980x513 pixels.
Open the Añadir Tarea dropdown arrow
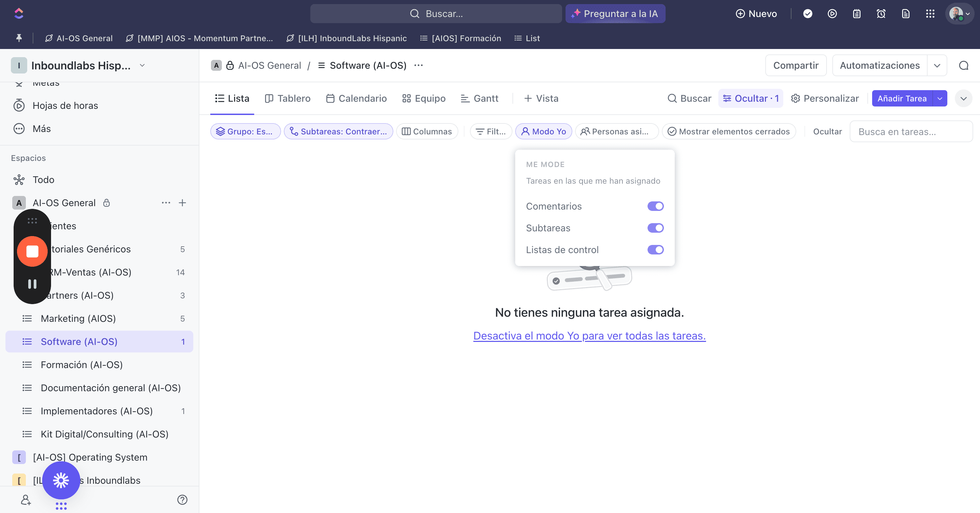point(940,99)
